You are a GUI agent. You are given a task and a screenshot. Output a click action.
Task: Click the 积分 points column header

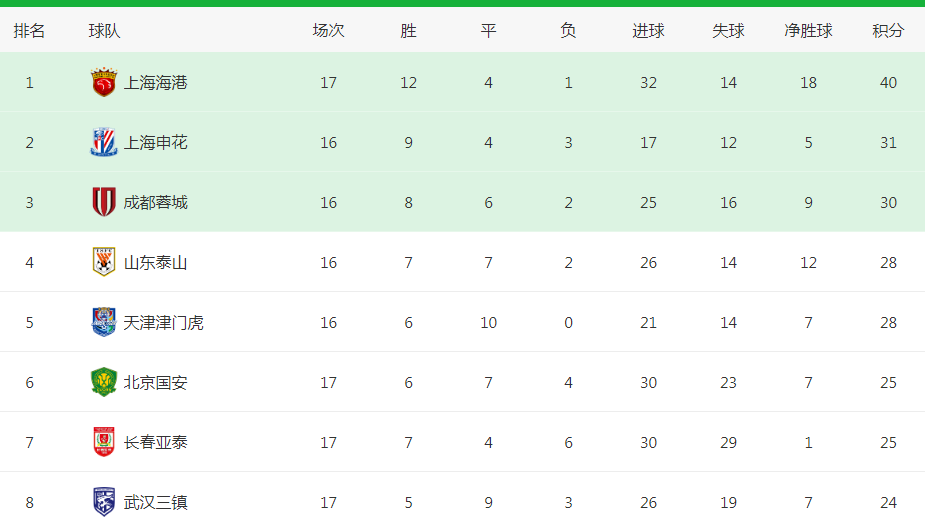point(888,31)
